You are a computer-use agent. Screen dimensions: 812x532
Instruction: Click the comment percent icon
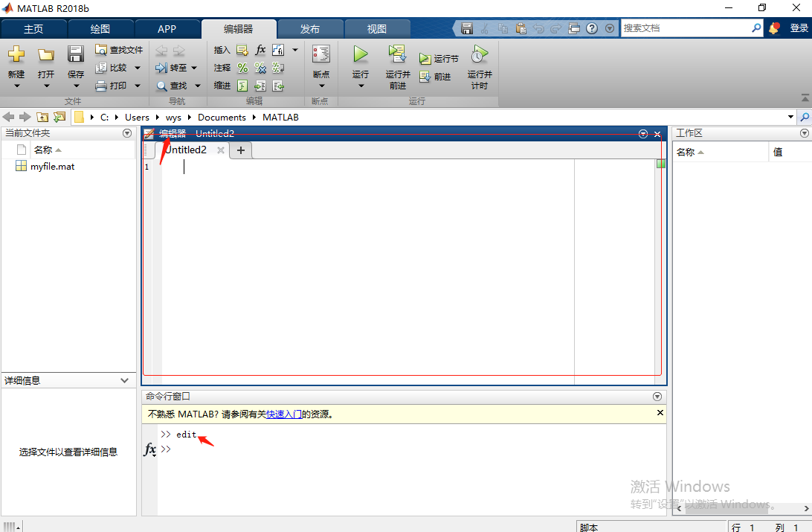pyautogui.click(x=242, y=68)
